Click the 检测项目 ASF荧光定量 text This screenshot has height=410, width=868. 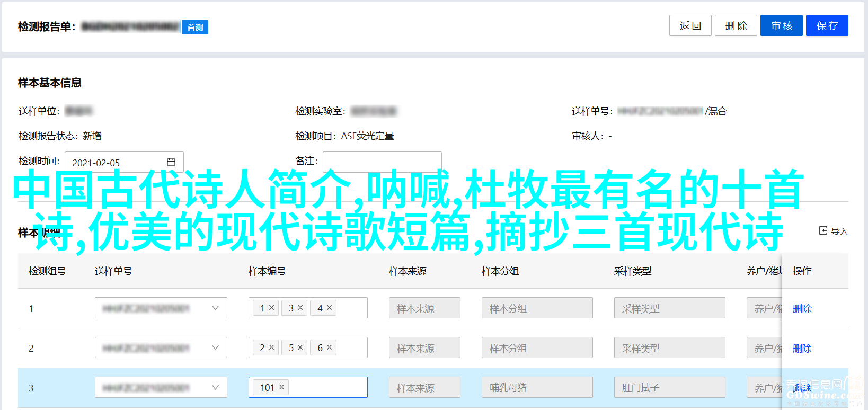pos(344,136)
